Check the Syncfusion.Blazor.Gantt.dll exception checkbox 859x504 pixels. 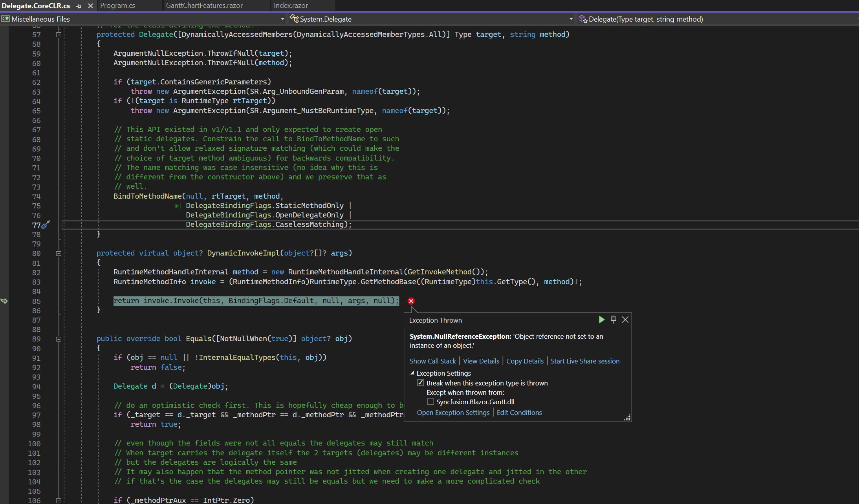tap(430, 402)
